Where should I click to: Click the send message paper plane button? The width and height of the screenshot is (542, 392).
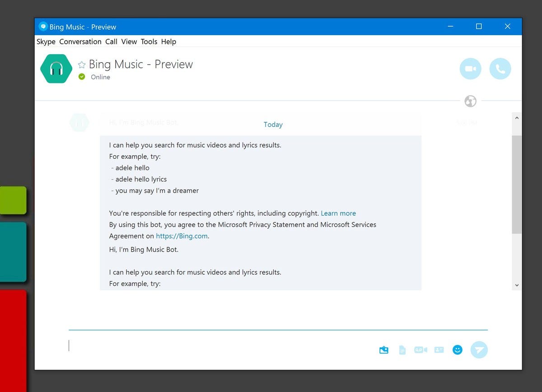[x=479, y=350]
